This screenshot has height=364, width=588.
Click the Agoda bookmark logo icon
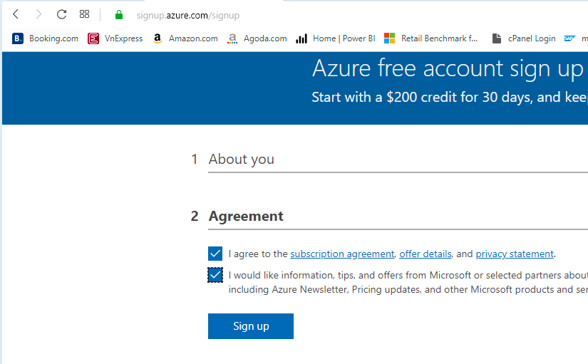click(232, 38)
